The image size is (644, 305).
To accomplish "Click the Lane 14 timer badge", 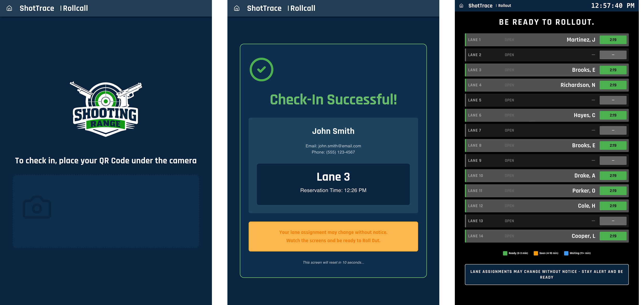I will (613, 236).
